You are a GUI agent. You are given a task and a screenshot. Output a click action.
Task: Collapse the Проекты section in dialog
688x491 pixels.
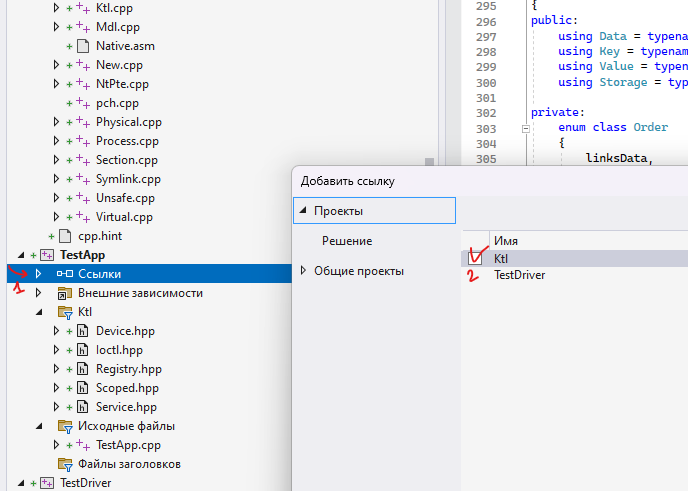pos(303,211)
